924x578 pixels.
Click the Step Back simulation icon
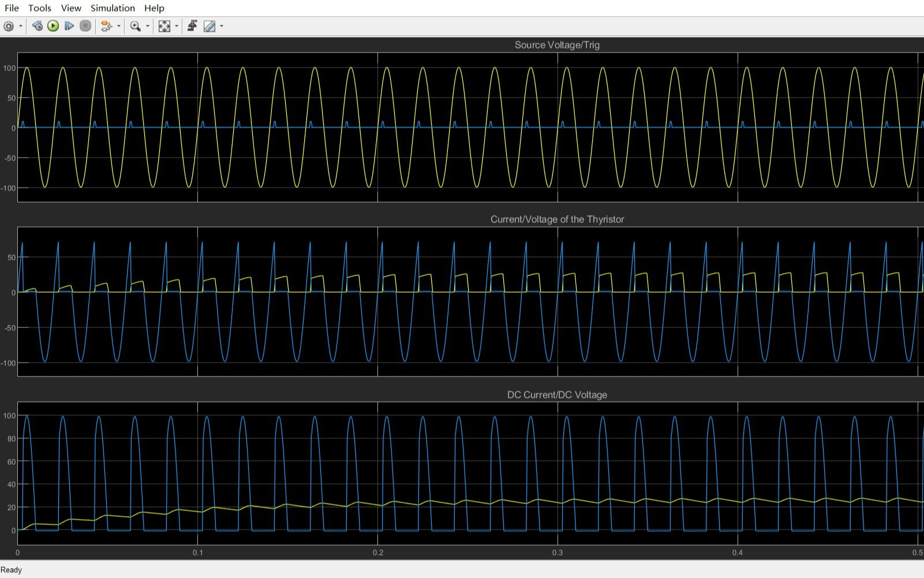click(37, 26)
